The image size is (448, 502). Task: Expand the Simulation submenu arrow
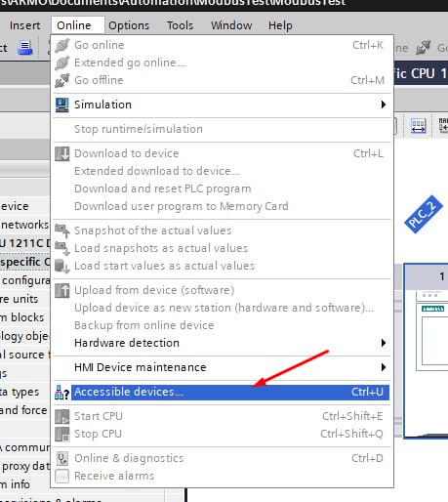pos(384,105)
